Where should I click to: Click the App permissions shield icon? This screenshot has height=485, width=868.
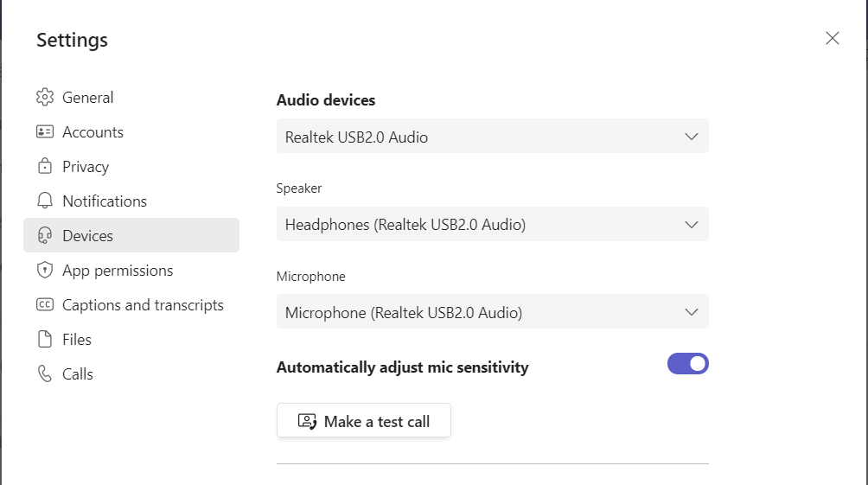[45, 271]
